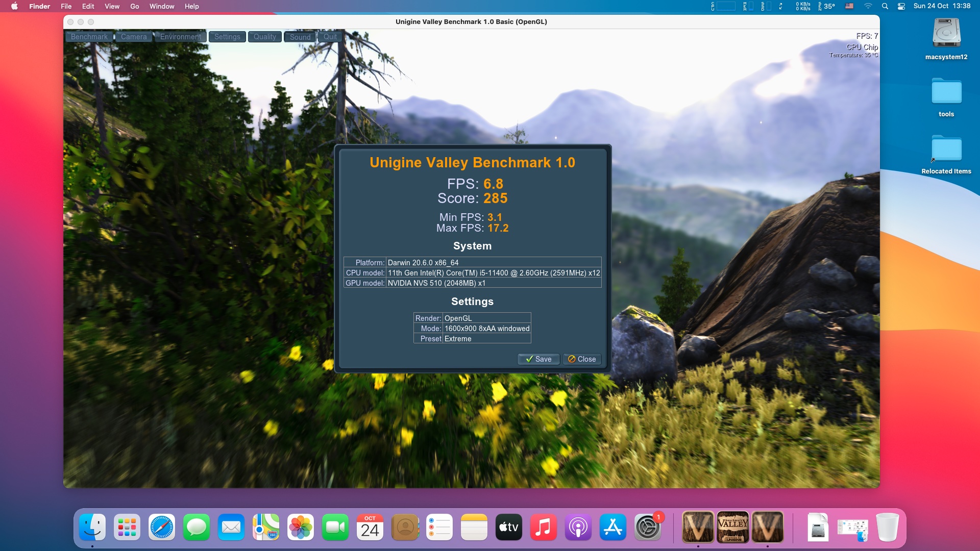Open the Finder Go menu
Screen dimensions: 980x551
pos(134,6)
